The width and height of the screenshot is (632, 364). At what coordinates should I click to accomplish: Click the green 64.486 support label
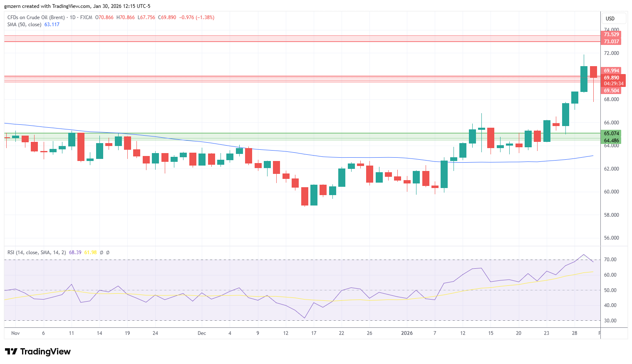(611, 141)
